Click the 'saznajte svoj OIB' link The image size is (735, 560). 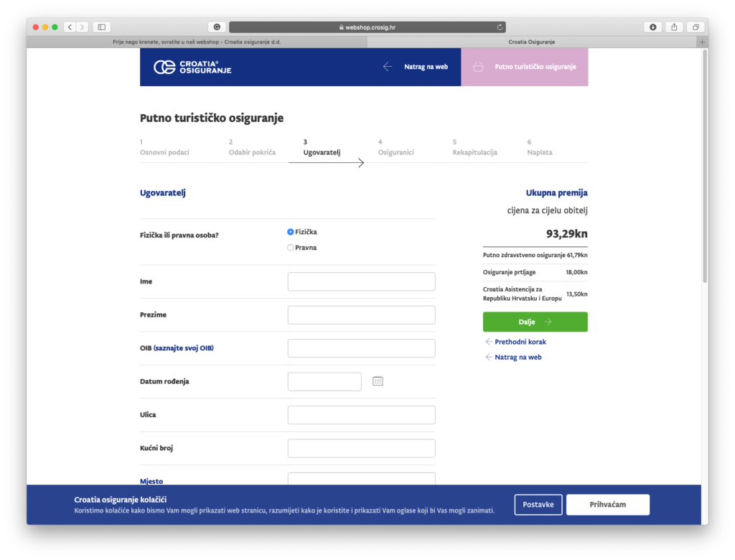pyautogui.click(x=184, y=348)
